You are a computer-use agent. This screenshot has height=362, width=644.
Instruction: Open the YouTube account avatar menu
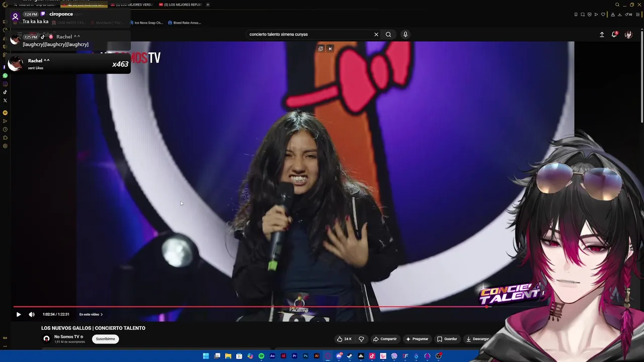coord(628,34)
